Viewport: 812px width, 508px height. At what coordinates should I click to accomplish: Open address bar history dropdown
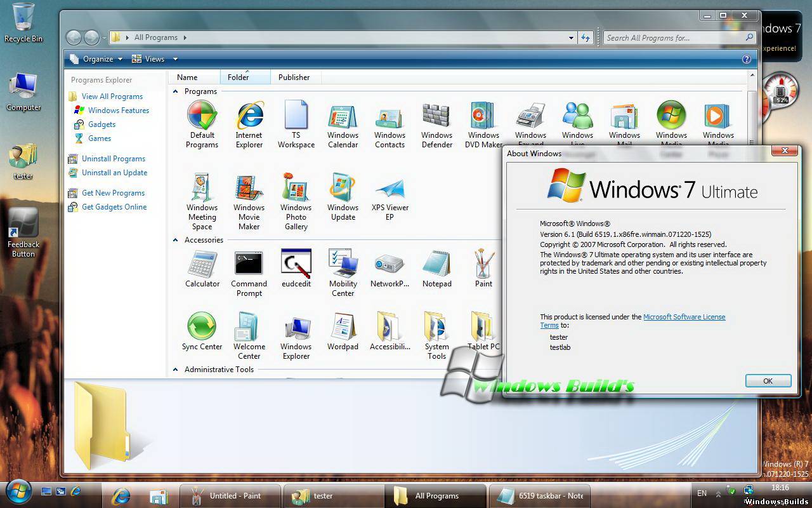point(571,38)
